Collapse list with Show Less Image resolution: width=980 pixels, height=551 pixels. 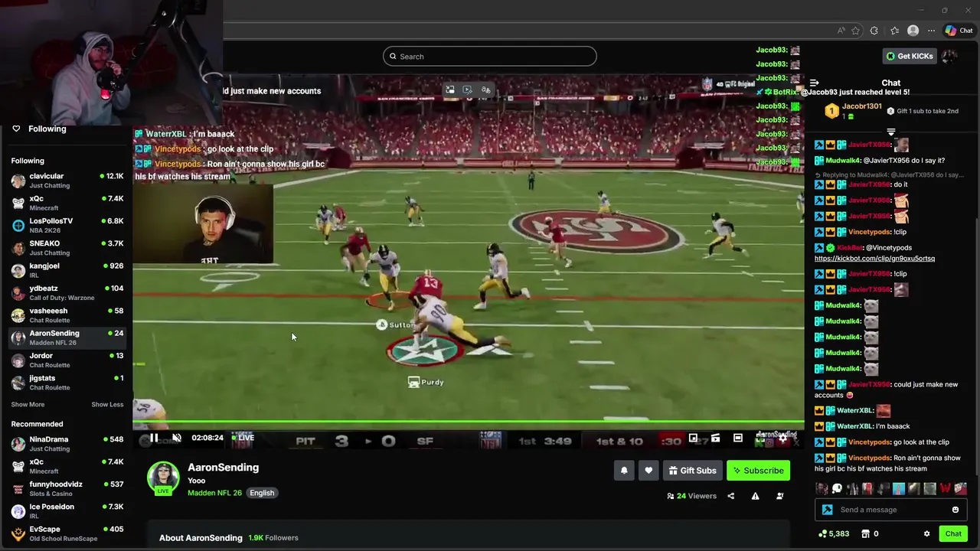pos(107,404)
